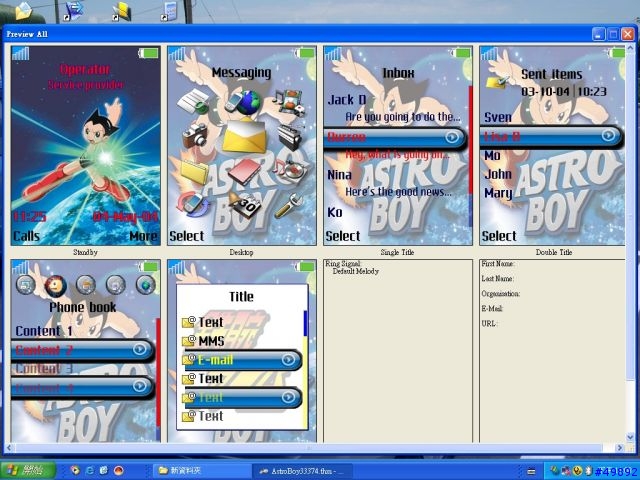Click the edit envelope icon beside Sent items
Viewport: 640px width, 480px height.
tap(496, 82)
